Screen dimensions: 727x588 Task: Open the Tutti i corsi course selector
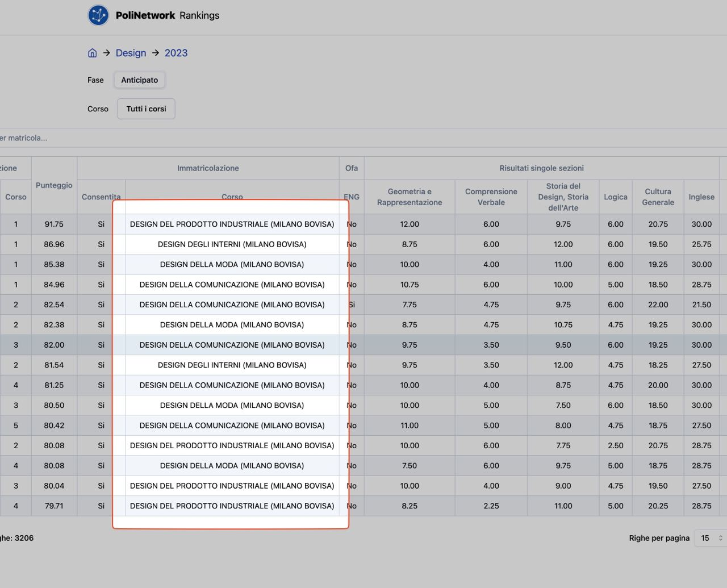[145, 109]
